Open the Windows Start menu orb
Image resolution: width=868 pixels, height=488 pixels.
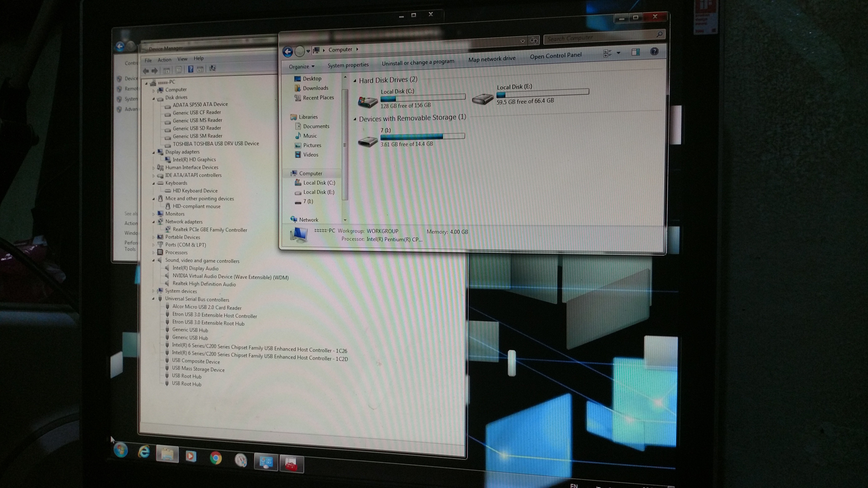coord(121,450)
